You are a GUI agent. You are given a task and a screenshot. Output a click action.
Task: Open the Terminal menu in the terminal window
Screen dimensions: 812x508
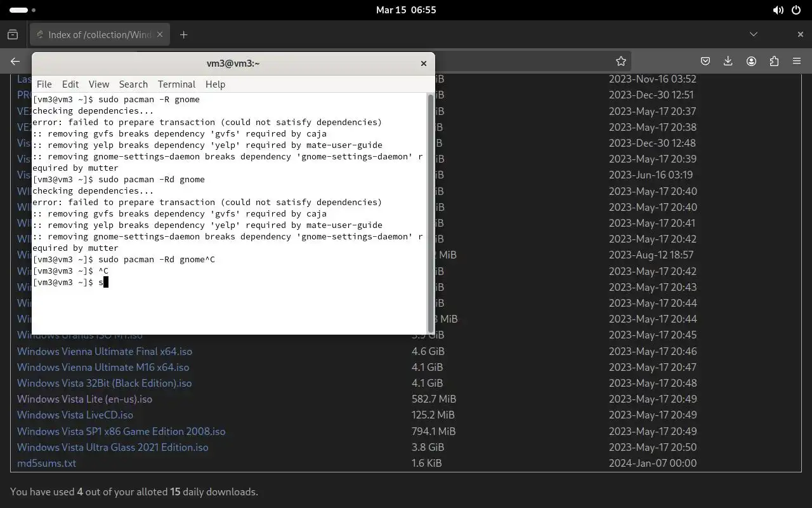pyautogui.click(x=176, y=84)
